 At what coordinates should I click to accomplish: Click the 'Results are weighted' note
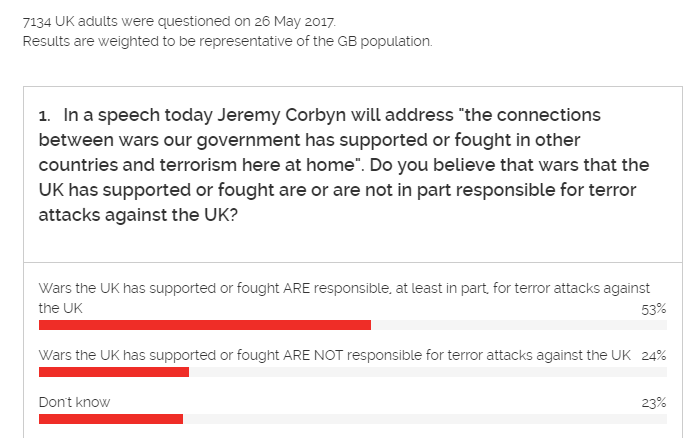[228, 42]
